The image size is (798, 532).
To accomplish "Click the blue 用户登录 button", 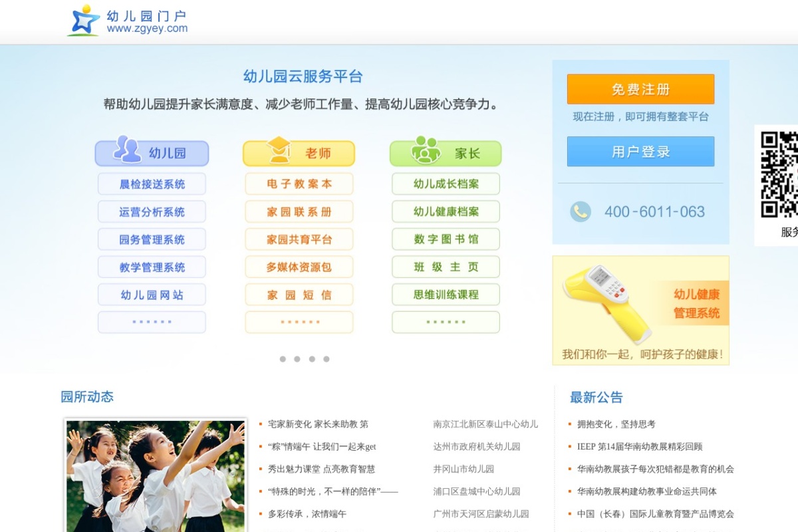I will pos(640,152).
